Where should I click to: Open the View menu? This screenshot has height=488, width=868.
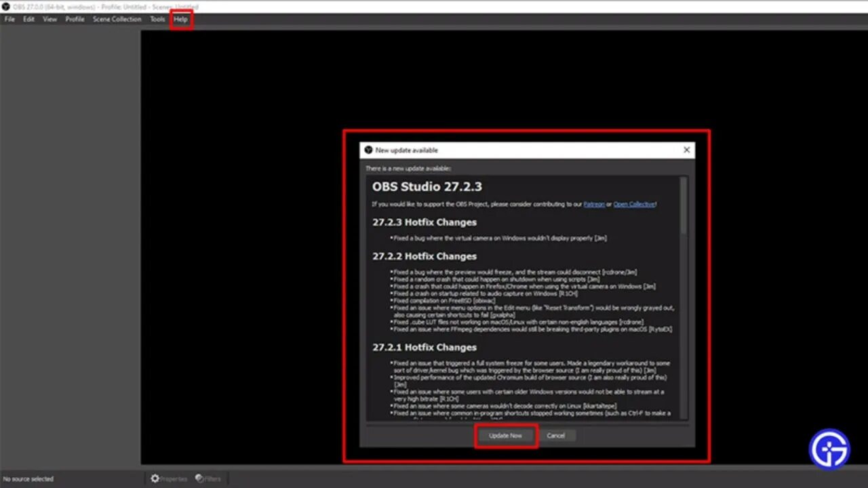(50, 19)
